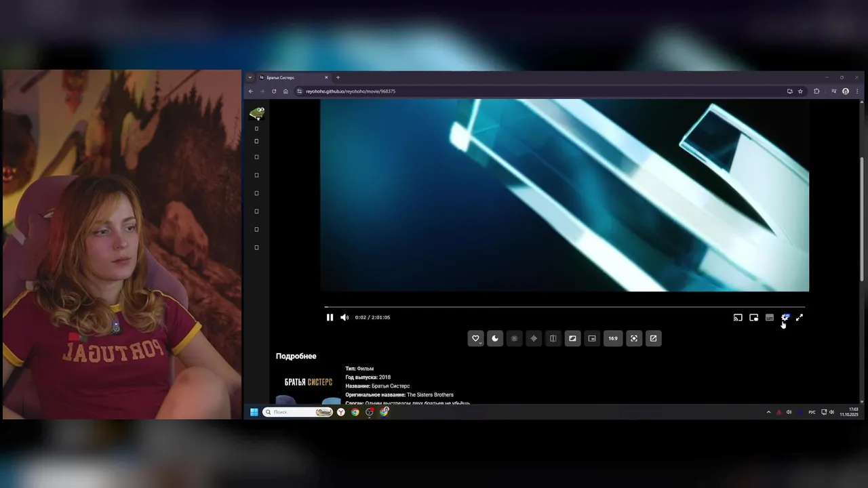Click the browser home button

pyautogui.click(x=285, y=91)
